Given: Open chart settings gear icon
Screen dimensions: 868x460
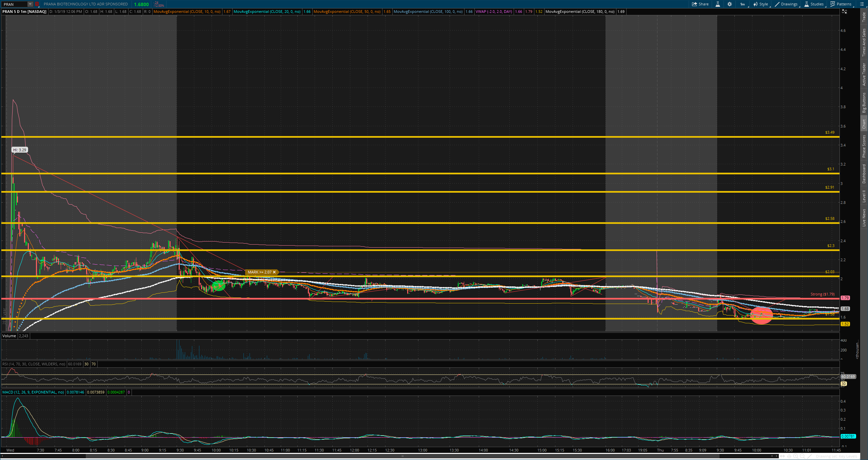Looking at the screenshot, I should [x=730, y=4].
